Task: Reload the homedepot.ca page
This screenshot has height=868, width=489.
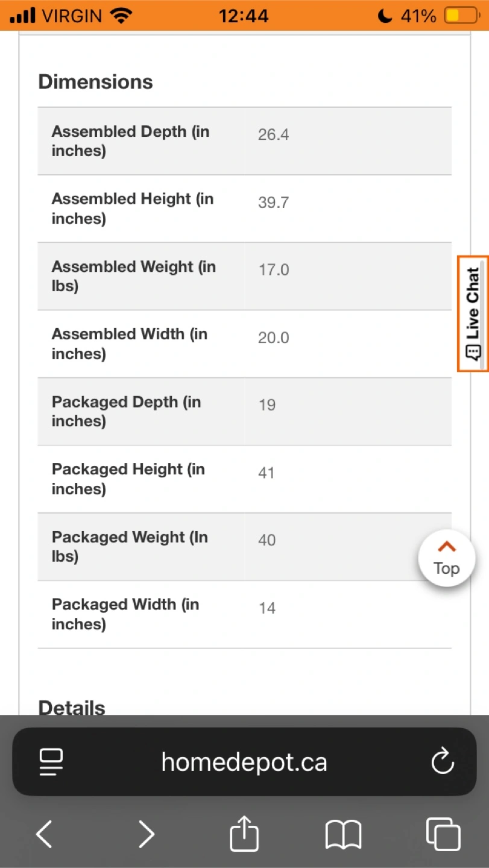Action: point(443,762)
